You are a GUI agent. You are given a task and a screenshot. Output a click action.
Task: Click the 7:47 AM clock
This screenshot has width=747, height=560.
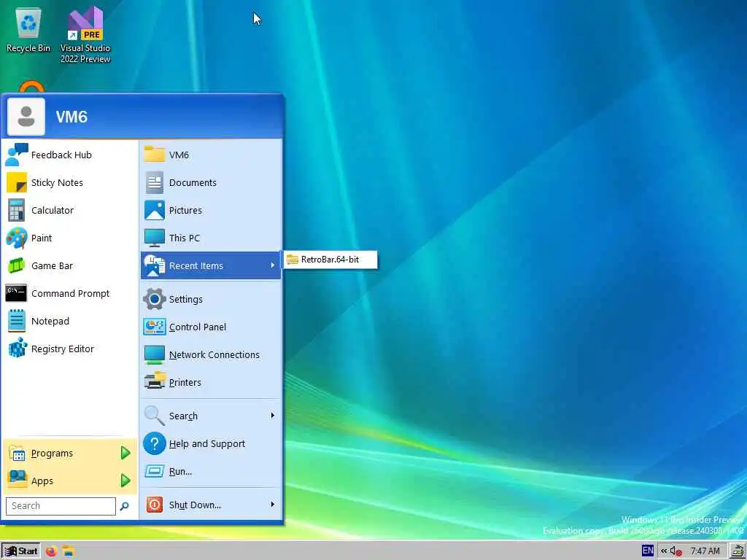(x=705, y=551)
